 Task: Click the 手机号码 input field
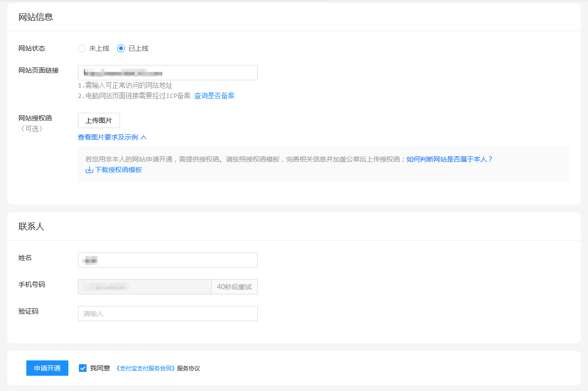point(144,287)
